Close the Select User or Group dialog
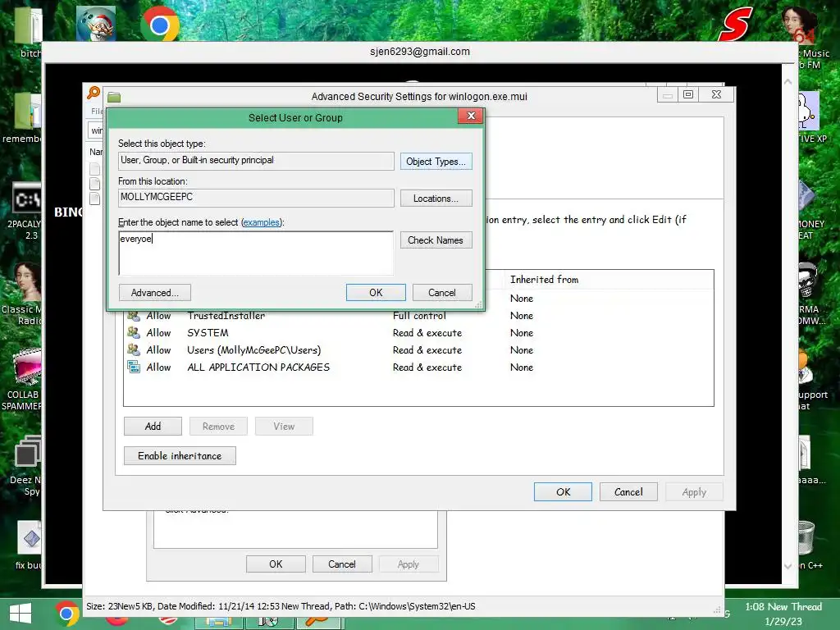Image resolution: width=840 pixels, height=630 pixels. click(x=470, y=116)
